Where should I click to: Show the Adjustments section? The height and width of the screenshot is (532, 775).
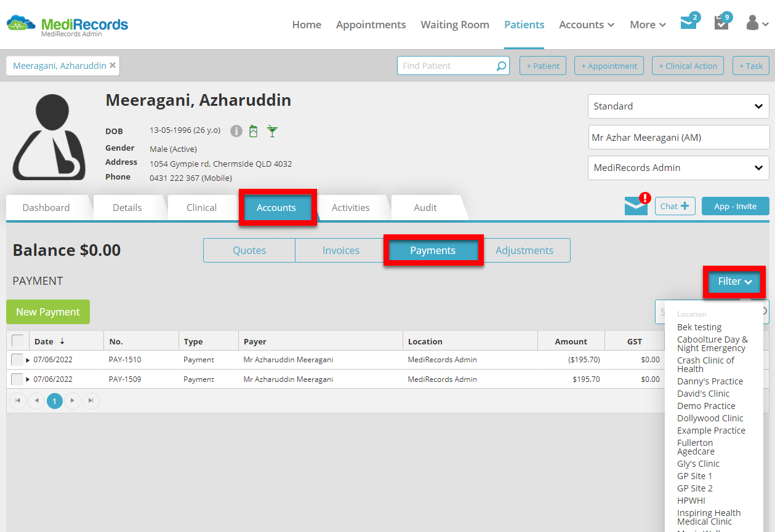(524, 250)
